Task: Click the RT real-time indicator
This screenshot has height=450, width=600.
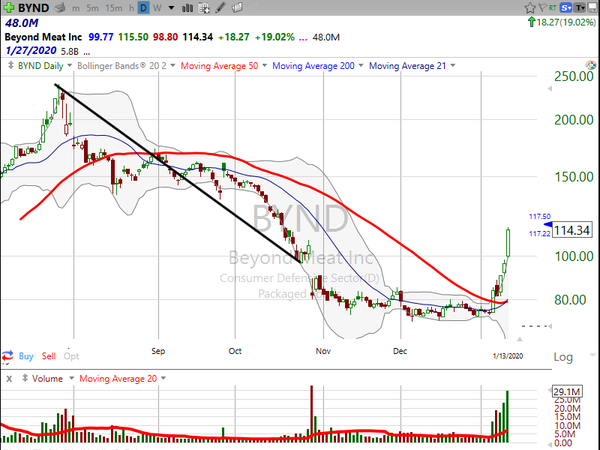Action: (552, 7)
